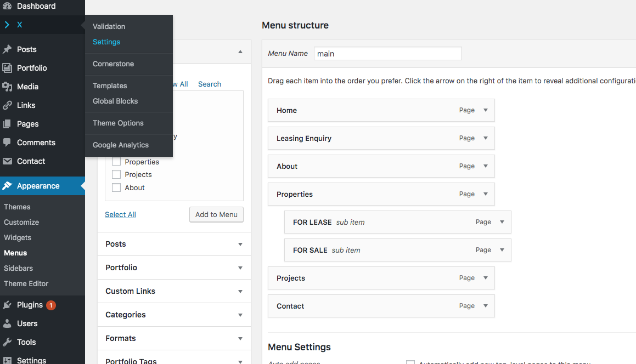Click the Media library icon

point(7,86)
